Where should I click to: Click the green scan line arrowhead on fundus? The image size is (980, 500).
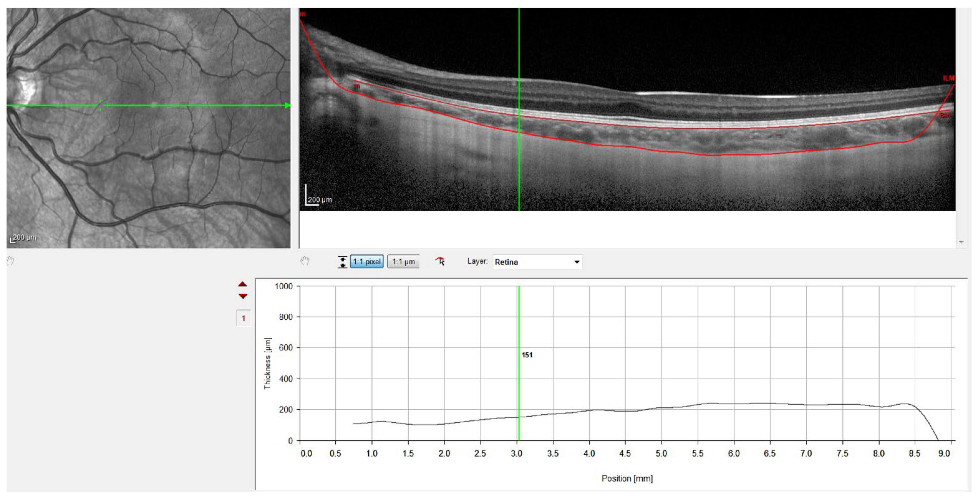coord(288,105)
